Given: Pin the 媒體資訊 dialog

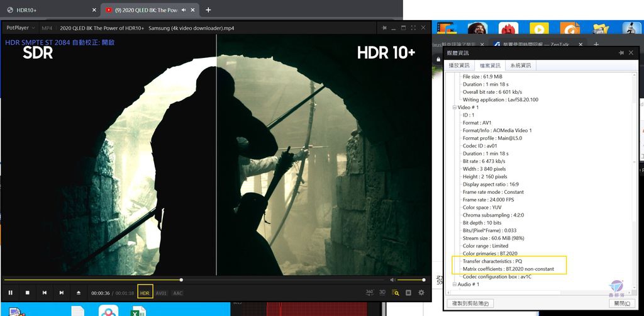Looking at the screenshot, I should click(x=622, y=53).
